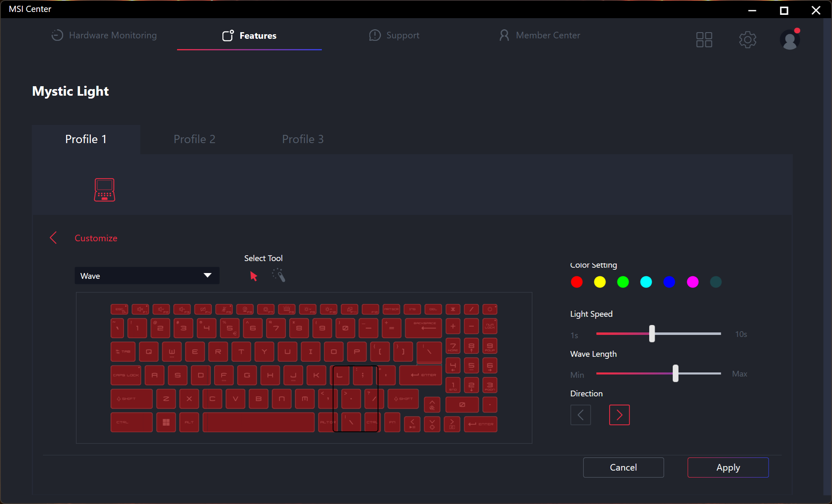Select the power key on the keyboard

click(490, 309)
